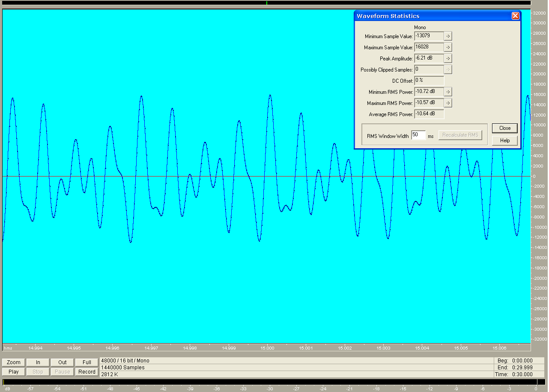This screenshot has height=392, width=549.
Task: Click the 0 label on amplitude scale
Action: [x=534, y=176]
